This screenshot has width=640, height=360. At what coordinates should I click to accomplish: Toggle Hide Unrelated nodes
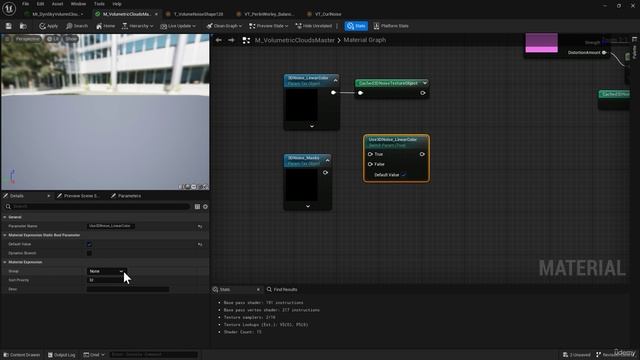point(313,26)
